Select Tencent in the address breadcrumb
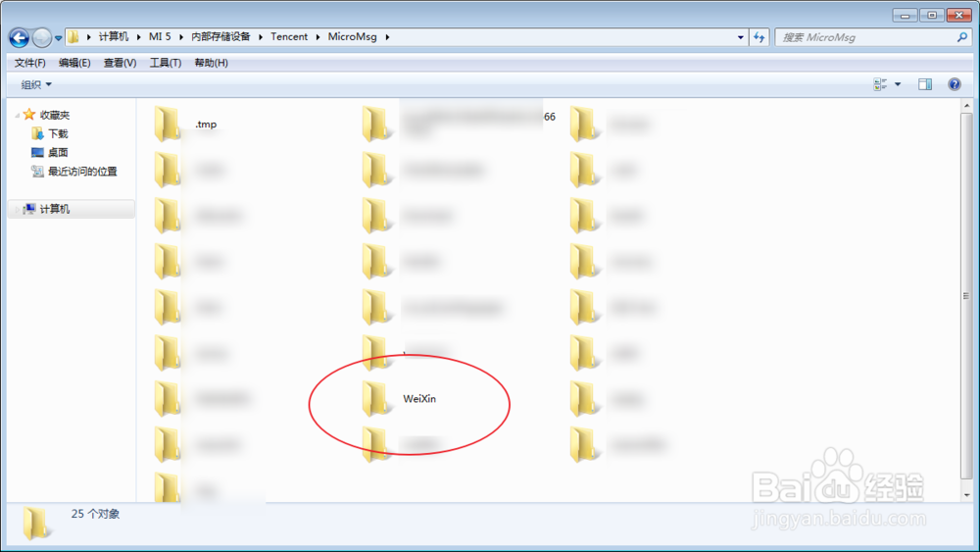The image size is (980, 552). [289, 37]
